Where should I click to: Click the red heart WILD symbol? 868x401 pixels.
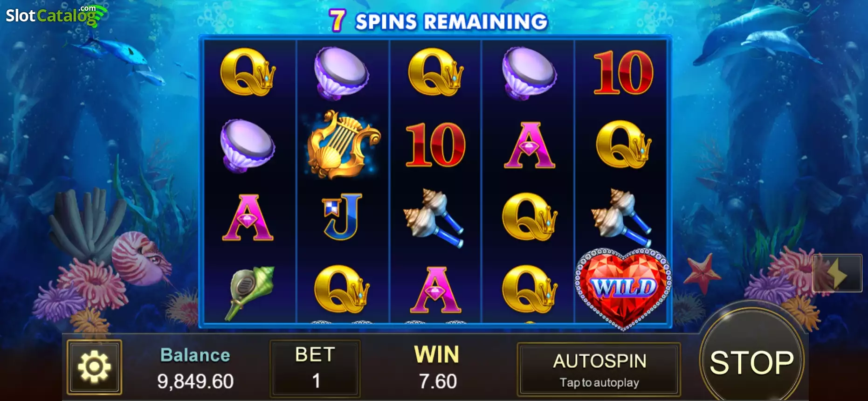pos(623,288)
